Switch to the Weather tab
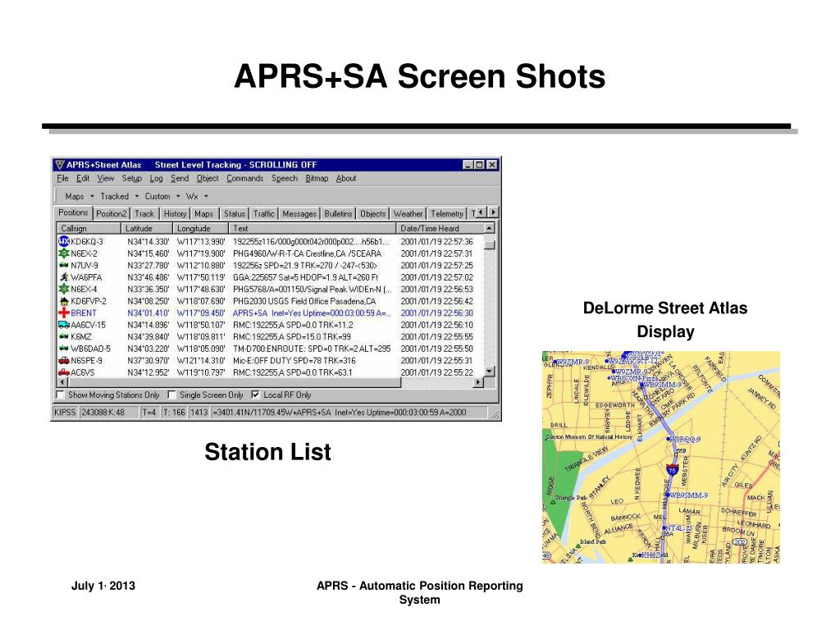Screen dimensions: 840x630 click(x=409, y=214)
